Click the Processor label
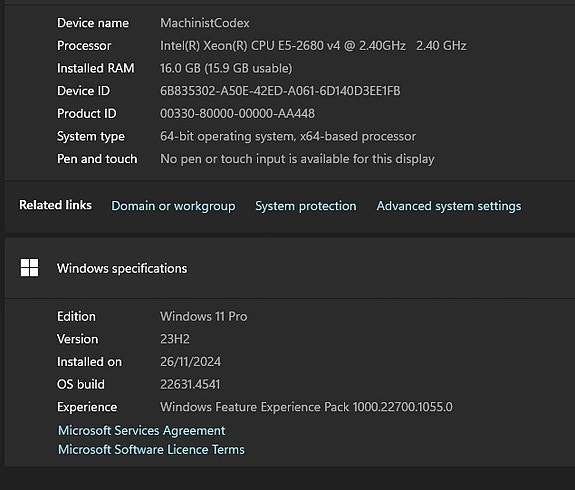This screenshot has height=490, width=575. (84, 46)
